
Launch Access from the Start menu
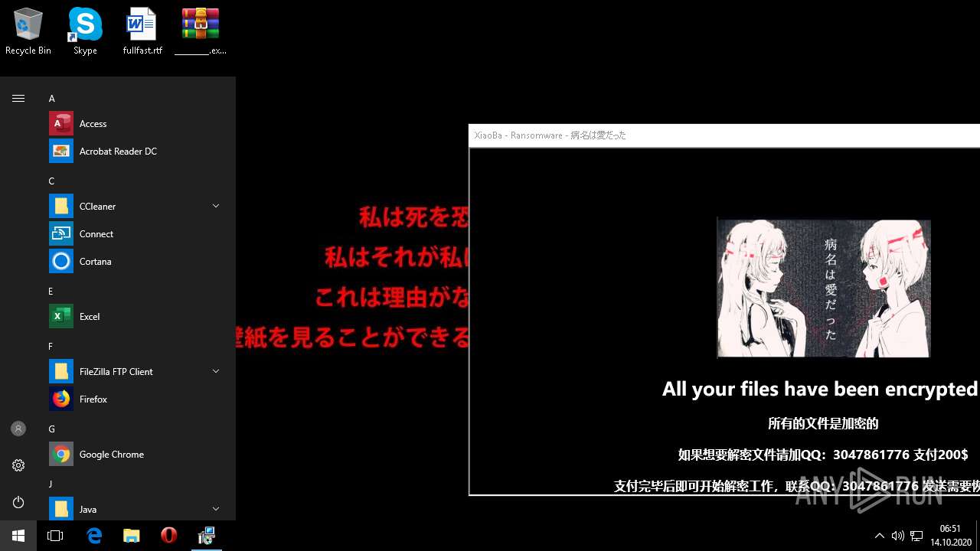(x=136, y=123)
